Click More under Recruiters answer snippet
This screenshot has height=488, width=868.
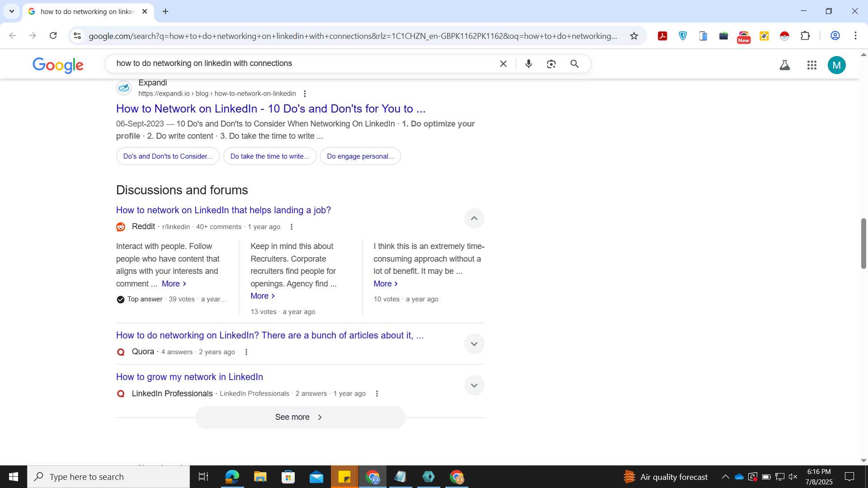[263, 296]
